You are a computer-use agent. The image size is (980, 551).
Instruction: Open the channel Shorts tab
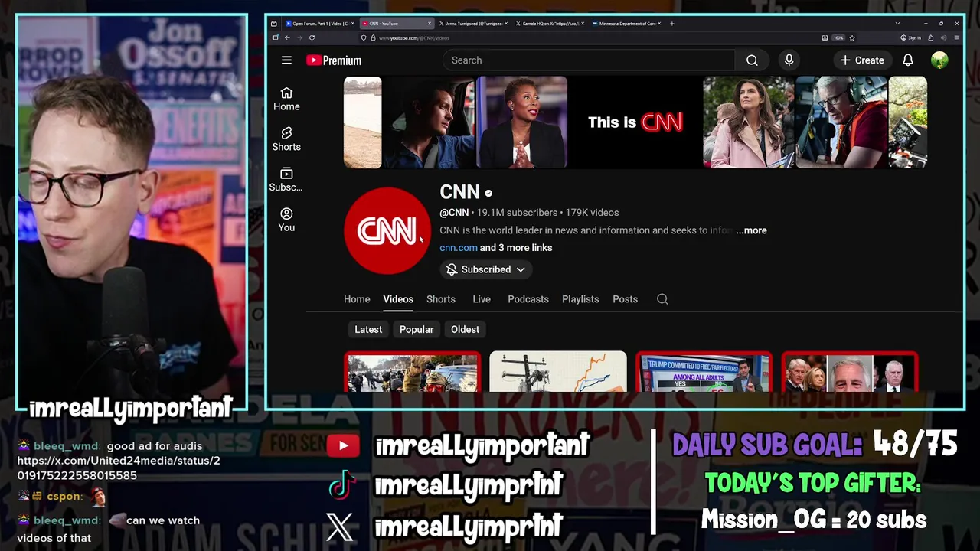tap(441, 299)
